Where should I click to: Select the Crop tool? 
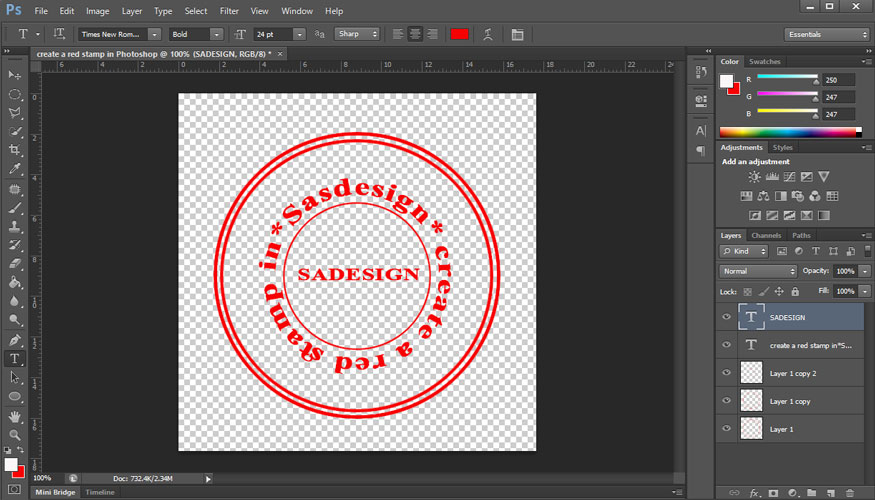[15, 149]
